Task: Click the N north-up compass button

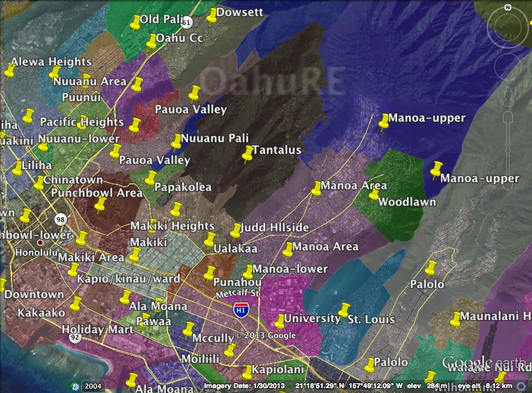Action: 508,8
